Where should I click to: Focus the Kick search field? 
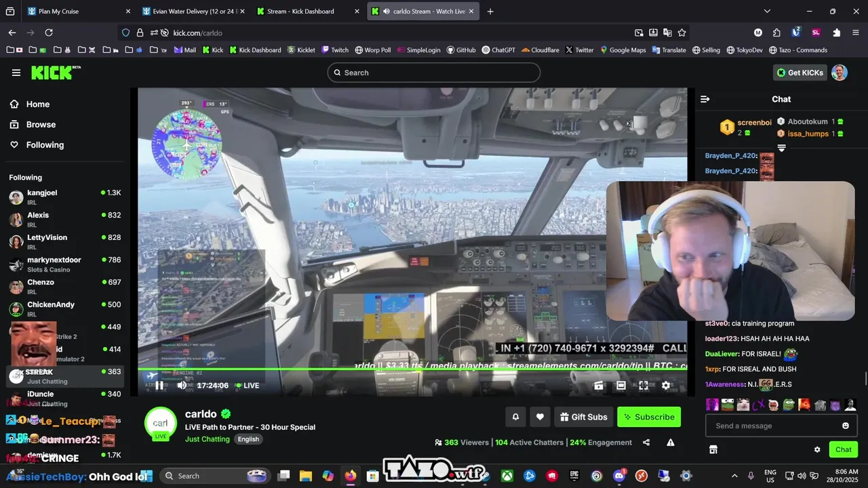(x=434, y=73)
